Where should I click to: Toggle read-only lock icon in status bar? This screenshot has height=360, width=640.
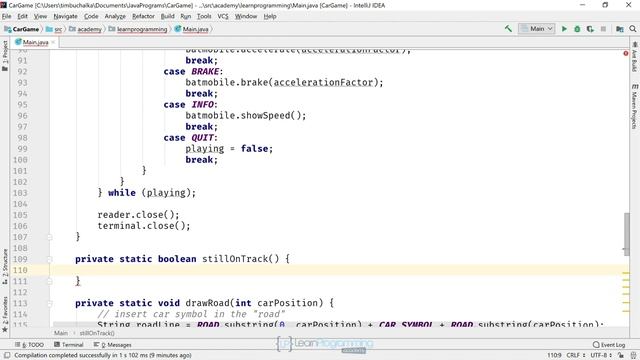click(620, 356)
